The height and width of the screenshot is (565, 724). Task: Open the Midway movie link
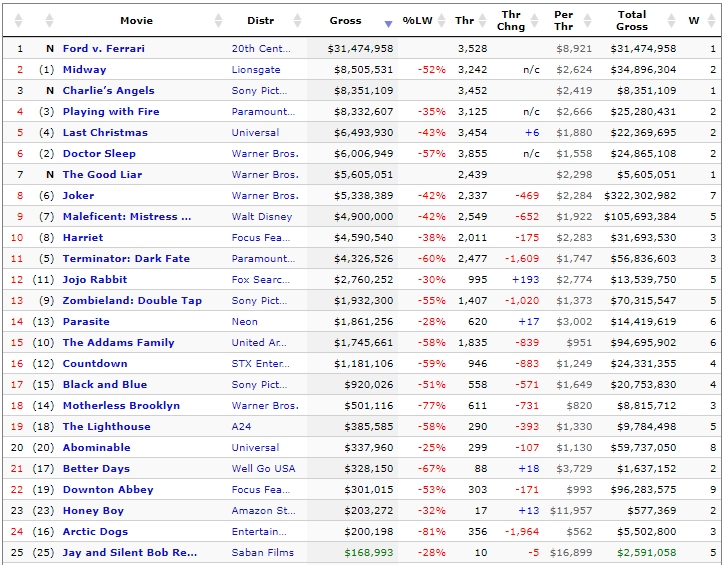(x=84, y=70)
